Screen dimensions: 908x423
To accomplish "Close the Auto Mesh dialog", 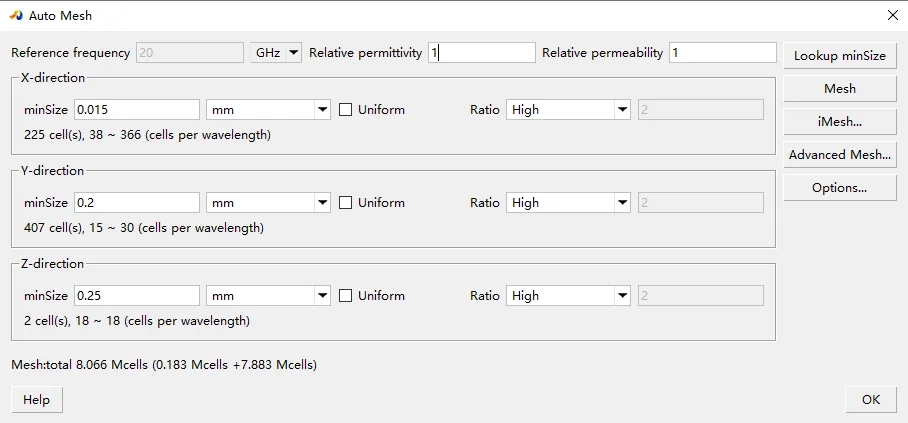I will click(x=892, y=15).
